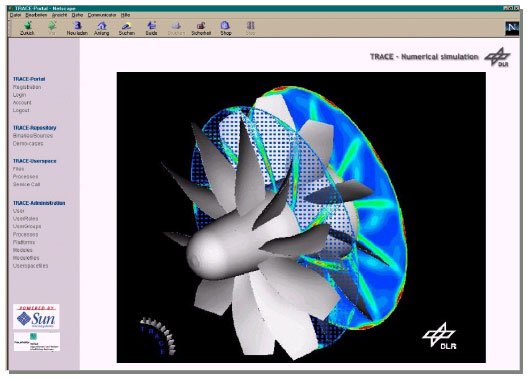
Task: Select UserGroups in TRACE-Administration
Action: point(27,226)
